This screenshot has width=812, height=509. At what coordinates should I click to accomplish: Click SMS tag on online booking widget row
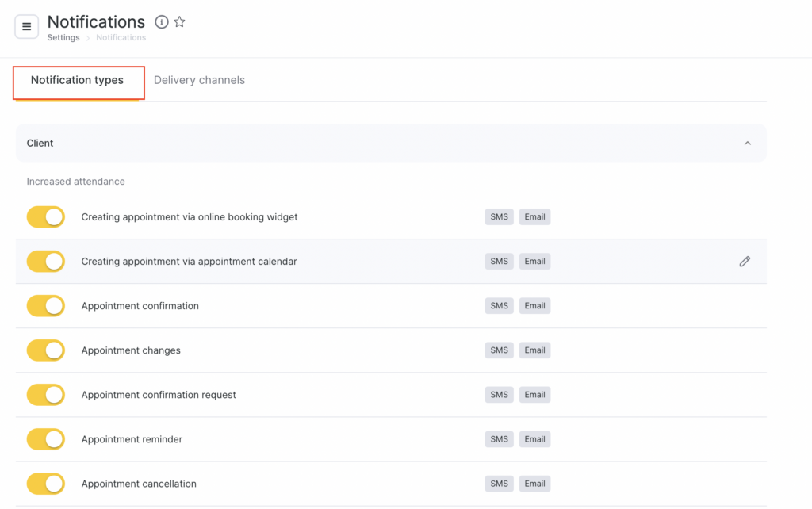click(499, 217)
